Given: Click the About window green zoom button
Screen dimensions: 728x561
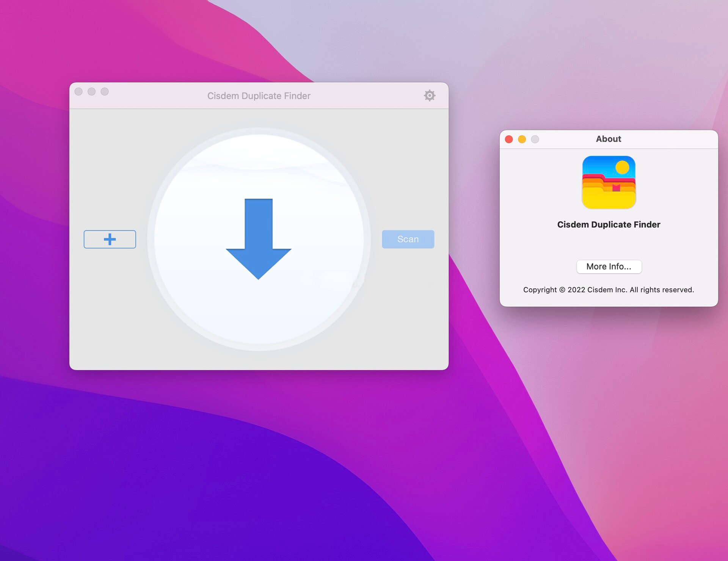Looking at the screenshot, I should pyautogui.click(x=535, y=139).
